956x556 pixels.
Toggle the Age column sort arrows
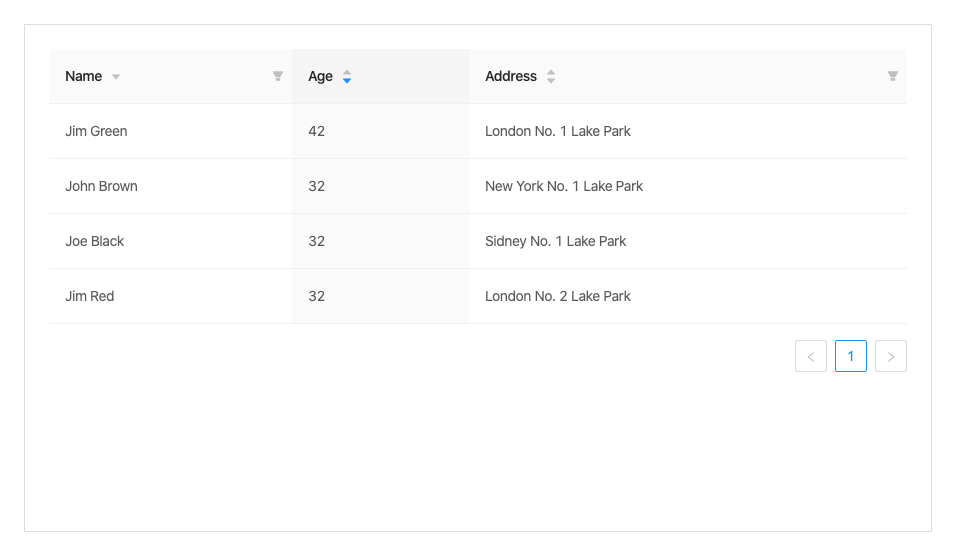(347, 76)
